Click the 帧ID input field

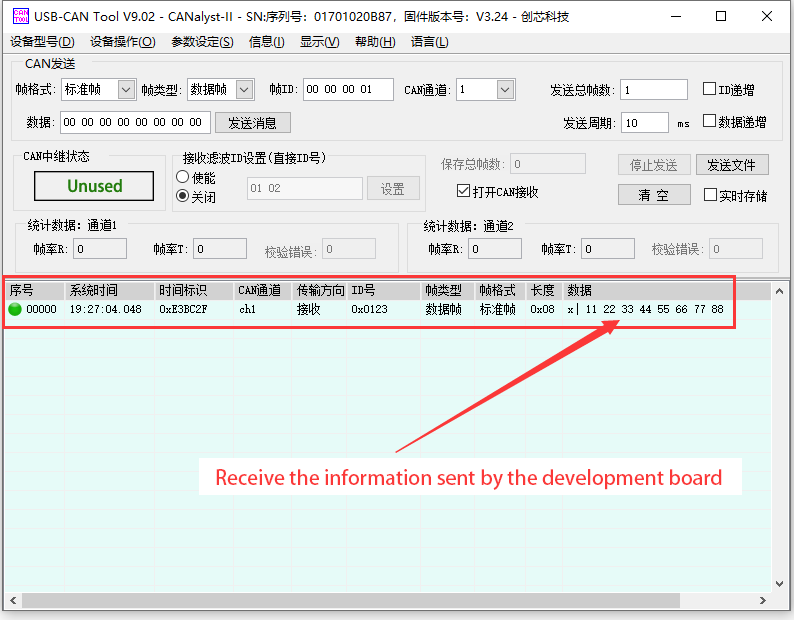click(348, 90)
